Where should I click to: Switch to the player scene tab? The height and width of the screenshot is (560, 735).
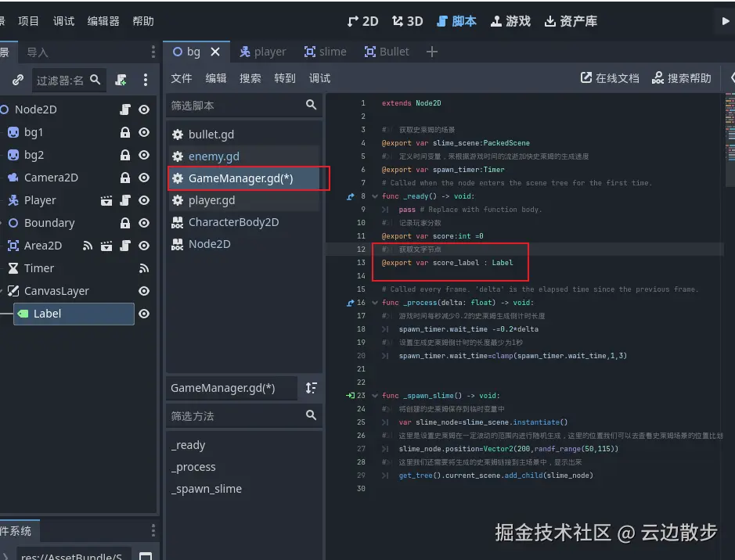point(262,52)
